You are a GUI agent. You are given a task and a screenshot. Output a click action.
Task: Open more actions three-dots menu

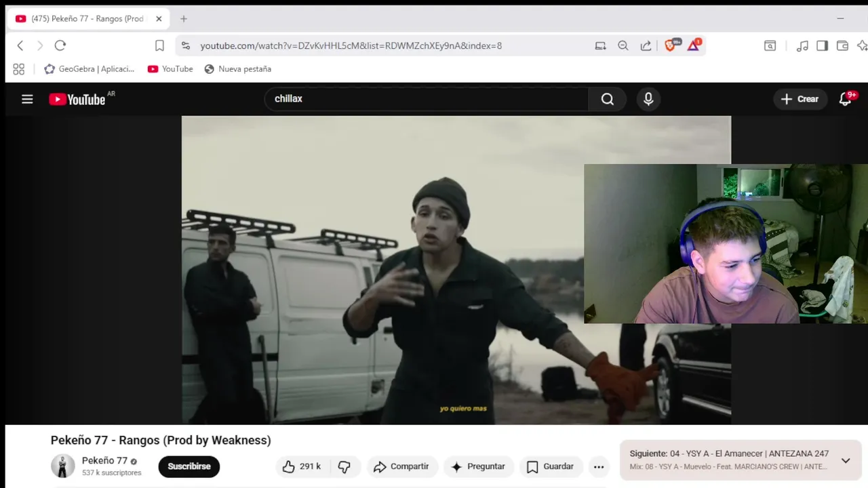(598, 466)
